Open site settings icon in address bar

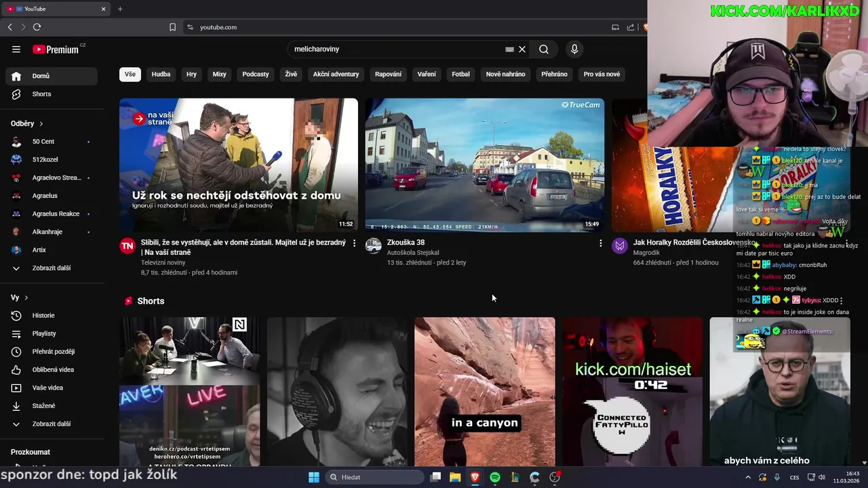(x=190, y=27)
